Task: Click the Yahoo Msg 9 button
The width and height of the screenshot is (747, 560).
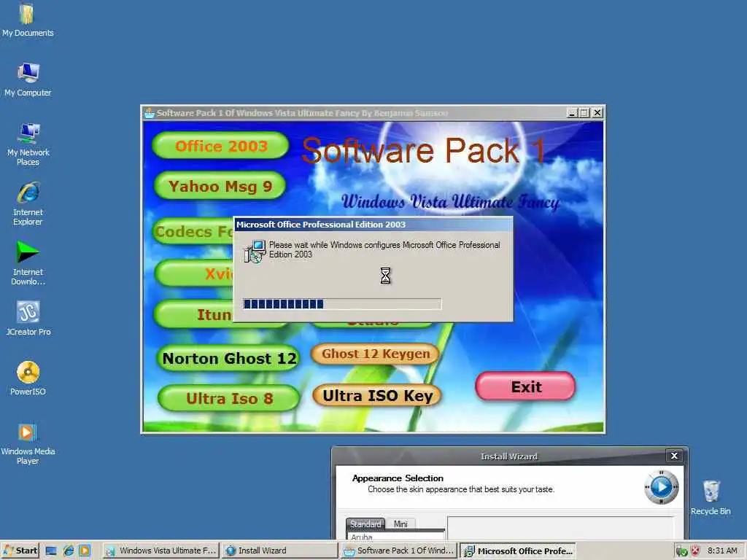Action: 220,186
